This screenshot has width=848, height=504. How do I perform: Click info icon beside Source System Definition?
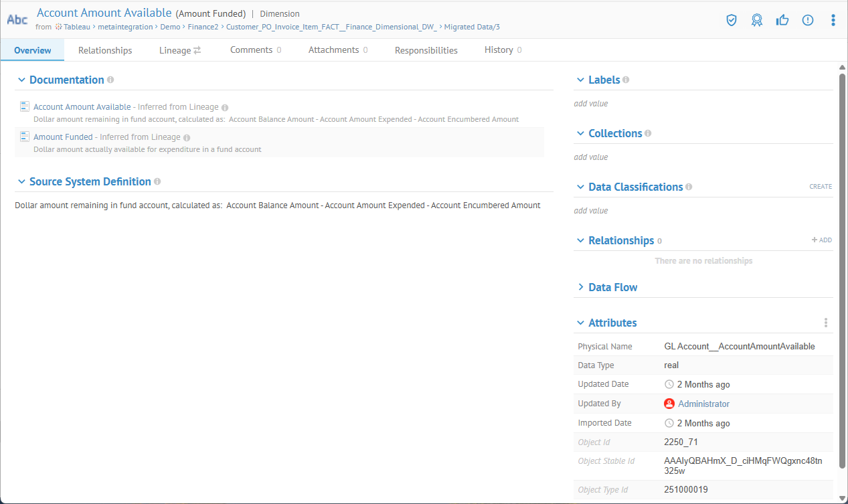tap(157, 181)
